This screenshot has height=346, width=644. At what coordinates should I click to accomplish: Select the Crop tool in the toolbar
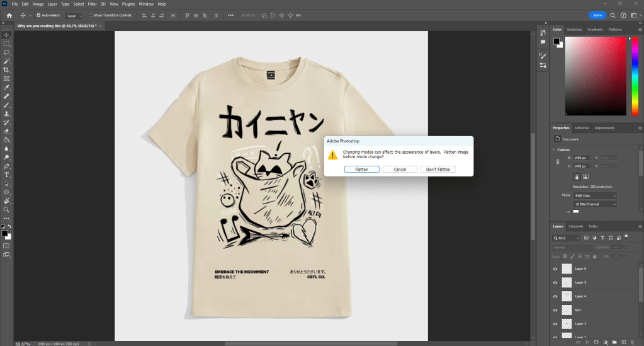click(6, 70)
